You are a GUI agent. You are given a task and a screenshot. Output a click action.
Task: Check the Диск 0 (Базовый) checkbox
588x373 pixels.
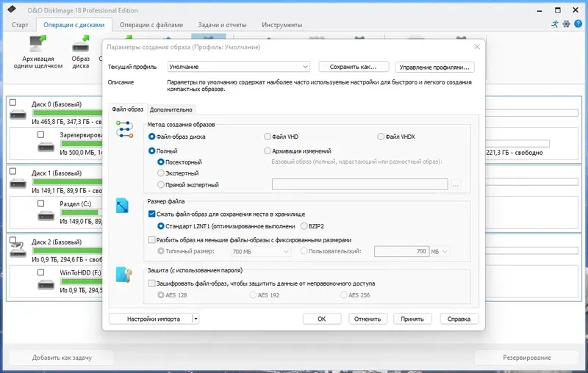13,102
